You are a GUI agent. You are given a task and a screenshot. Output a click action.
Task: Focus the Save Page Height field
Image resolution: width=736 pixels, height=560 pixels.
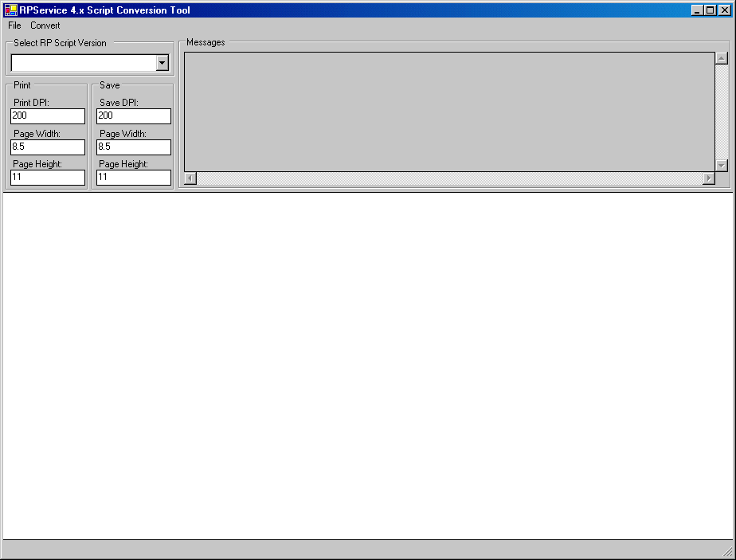coord(134,178)
